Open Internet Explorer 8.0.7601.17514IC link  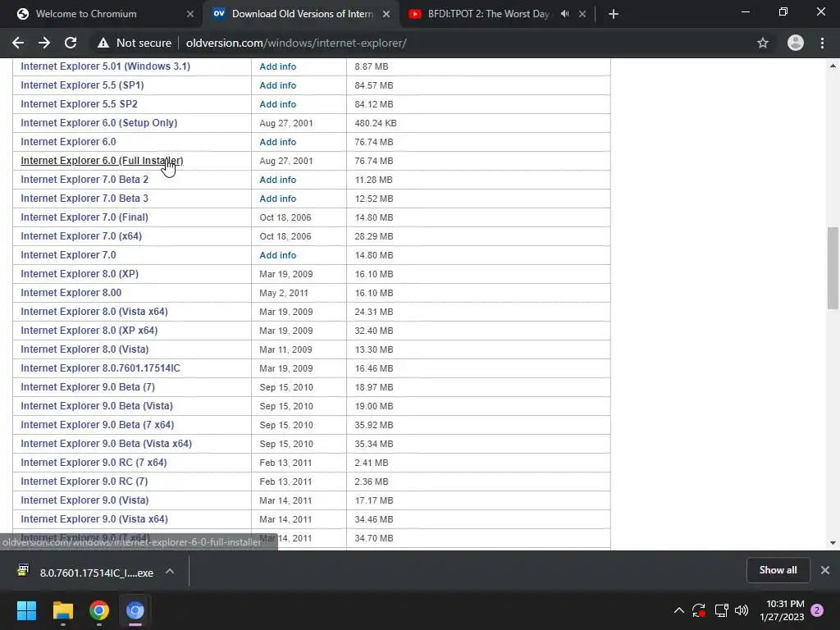pos(101,368)
